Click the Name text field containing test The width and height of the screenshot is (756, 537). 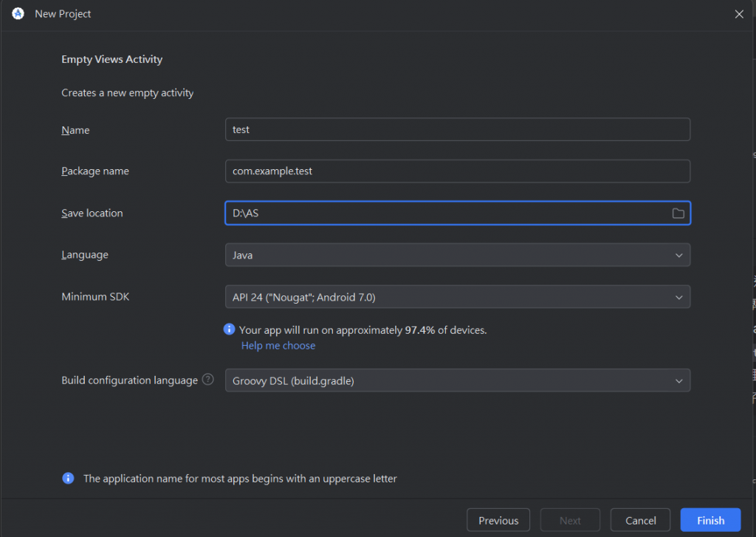[x=457, y=129]
